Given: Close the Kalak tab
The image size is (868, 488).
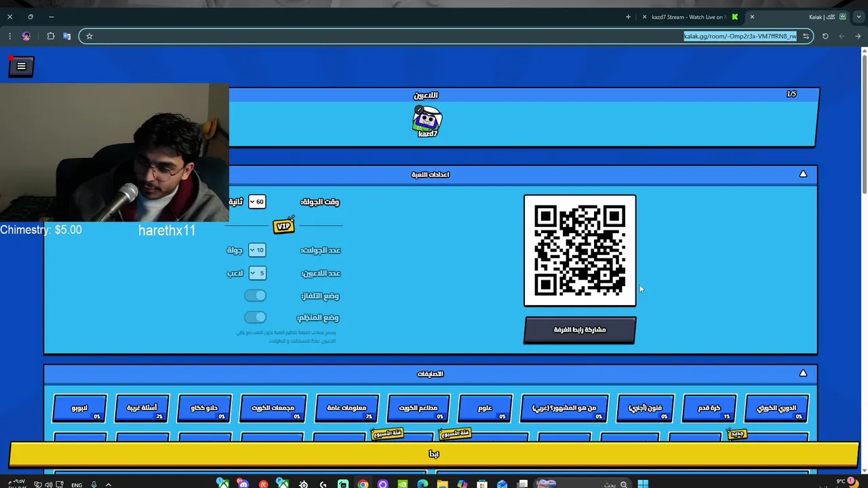Looking at the screenshot, I should (x=752, y=17).
